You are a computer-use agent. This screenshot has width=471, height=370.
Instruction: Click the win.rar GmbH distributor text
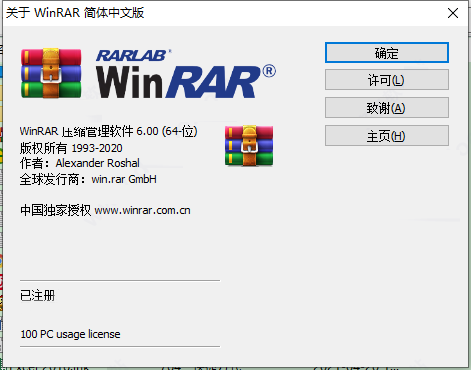(124, 179)
